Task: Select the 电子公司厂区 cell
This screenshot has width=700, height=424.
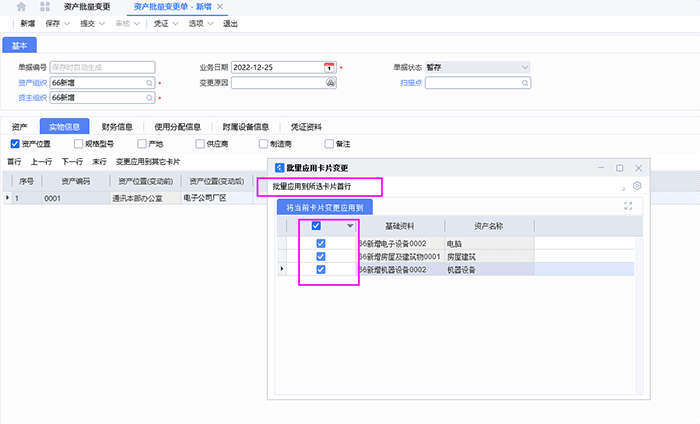Action: (x=217, y=198)
